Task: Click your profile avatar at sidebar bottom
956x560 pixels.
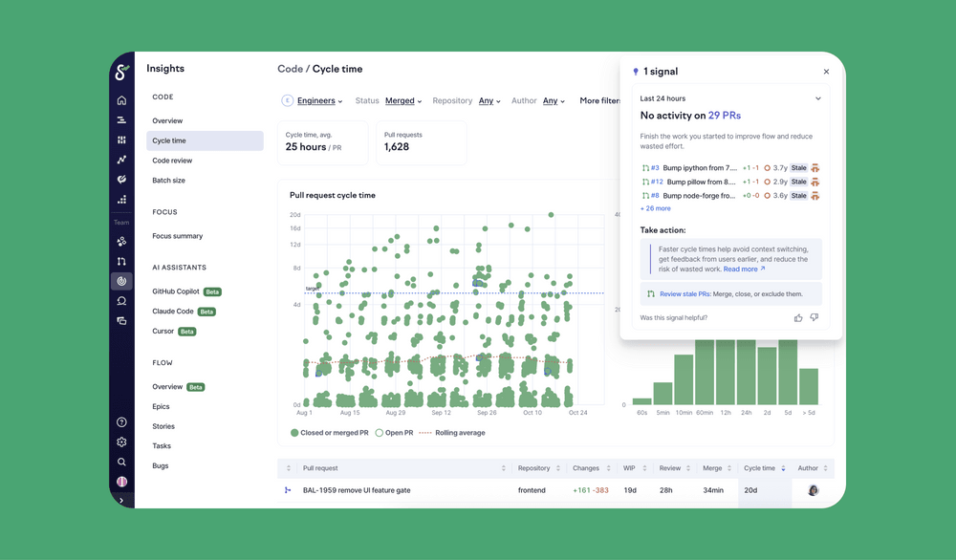Action: 123,482
